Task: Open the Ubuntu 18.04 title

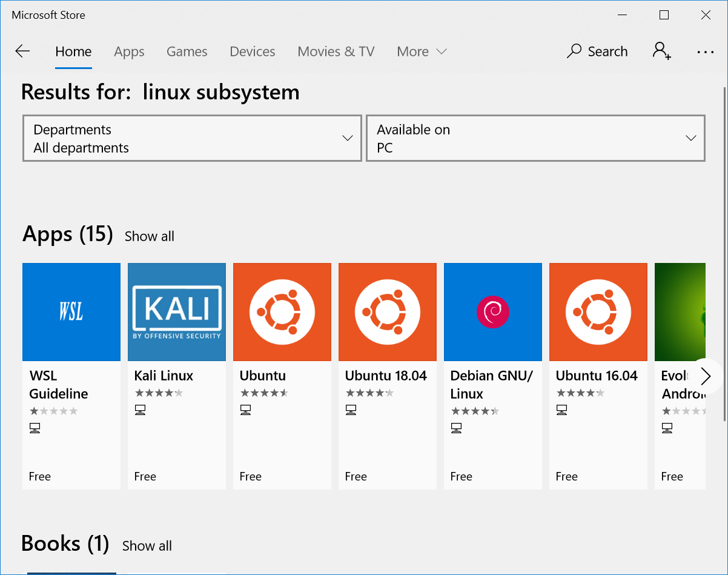Action: 386,376
